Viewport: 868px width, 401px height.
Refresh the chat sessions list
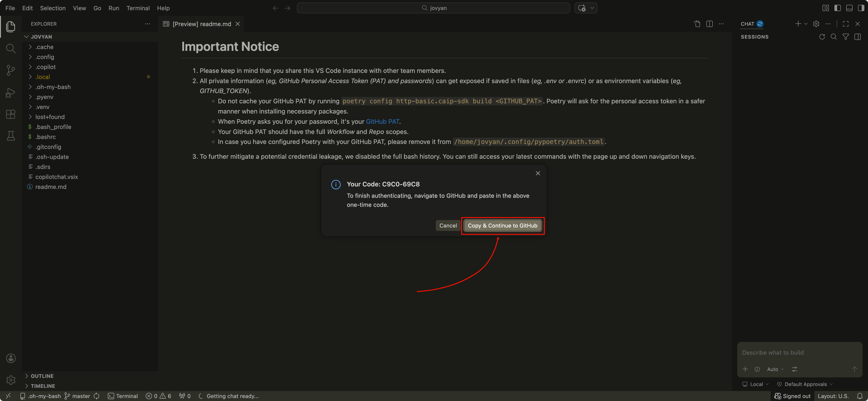click(x=822, y=37)
